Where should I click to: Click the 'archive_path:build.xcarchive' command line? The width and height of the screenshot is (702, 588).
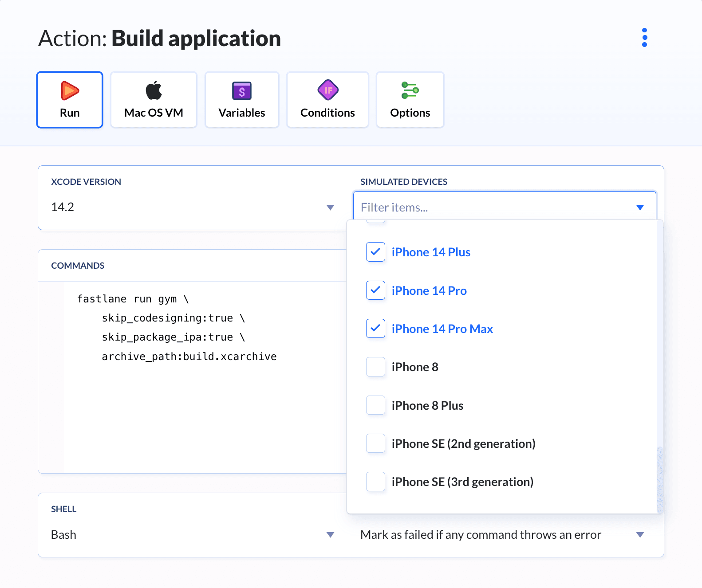click(x=189, y=357)
